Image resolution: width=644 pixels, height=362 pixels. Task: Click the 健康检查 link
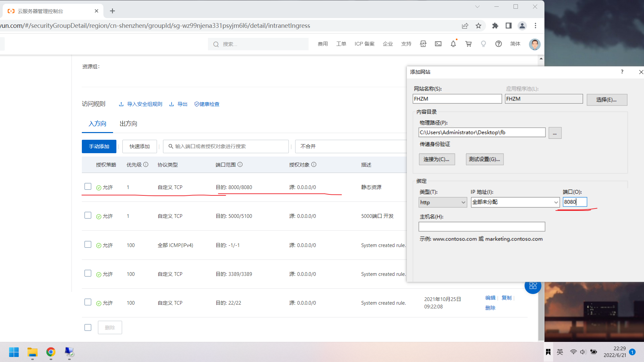(x=207, y=104)
